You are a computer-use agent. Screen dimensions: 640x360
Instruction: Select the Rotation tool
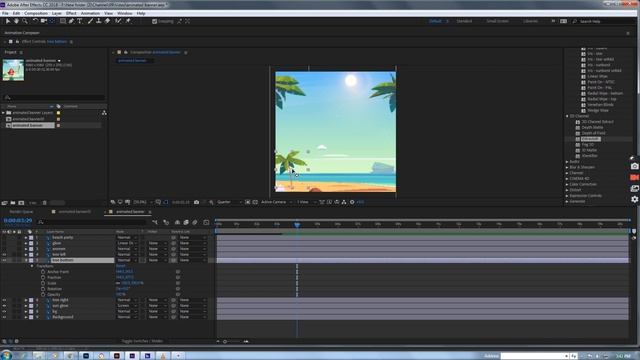35,21
